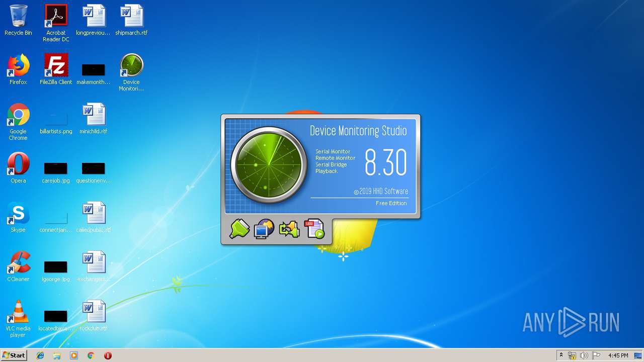The width and height of the screenshot is (644, 362).
Task: Open Windows Media Player taskbar icon
Action: click(x=74, y=355)
